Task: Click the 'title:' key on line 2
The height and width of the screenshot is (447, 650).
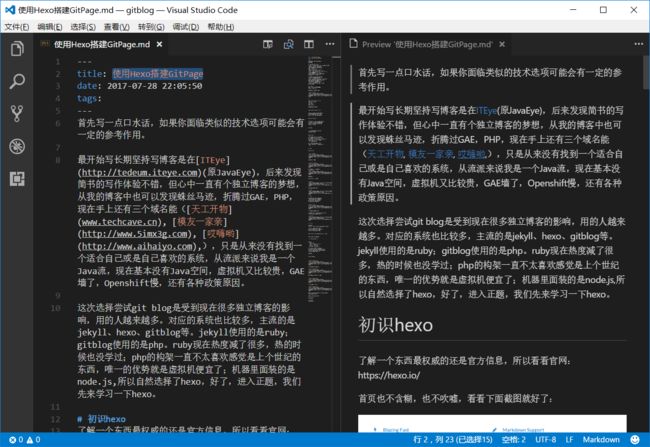Action: point(92,74)
